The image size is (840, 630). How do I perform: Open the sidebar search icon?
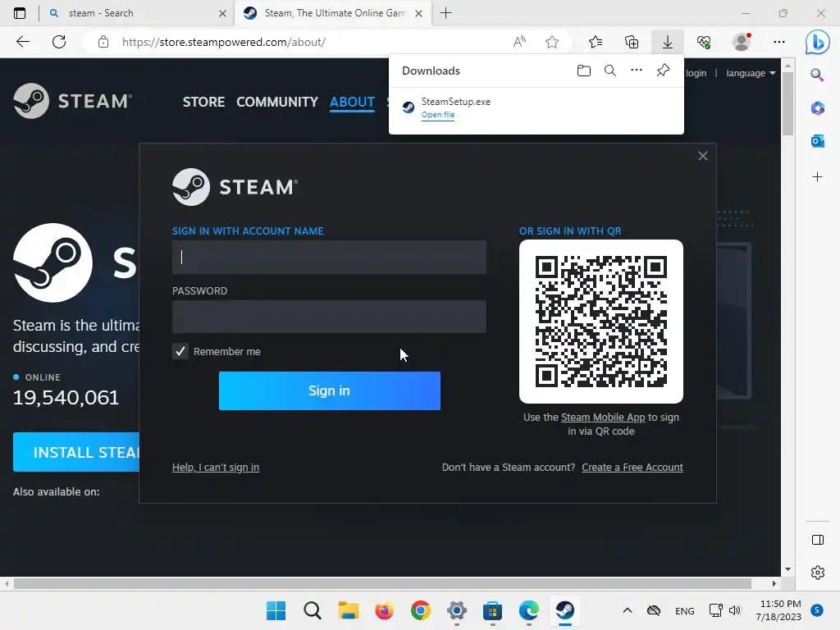817,75
